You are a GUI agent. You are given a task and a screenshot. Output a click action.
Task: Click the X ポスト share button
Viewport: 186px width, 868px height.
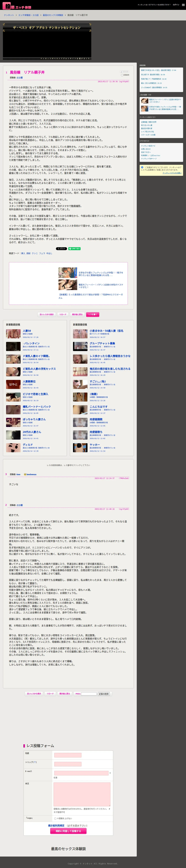click(61, 249)
